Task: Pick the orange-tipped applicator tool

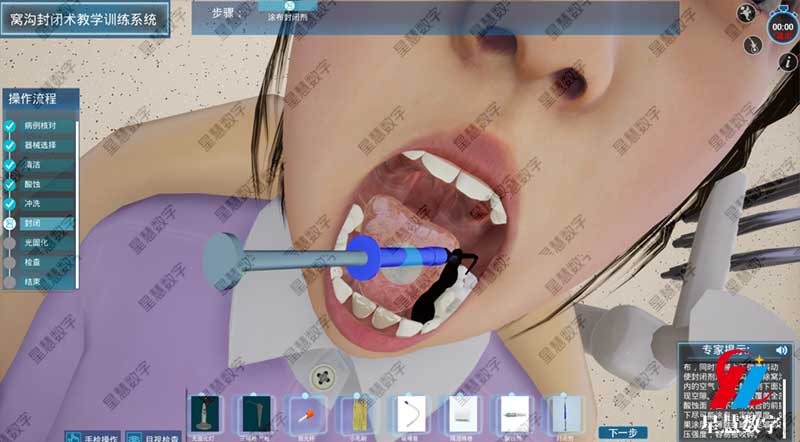Action: [308, 415]
